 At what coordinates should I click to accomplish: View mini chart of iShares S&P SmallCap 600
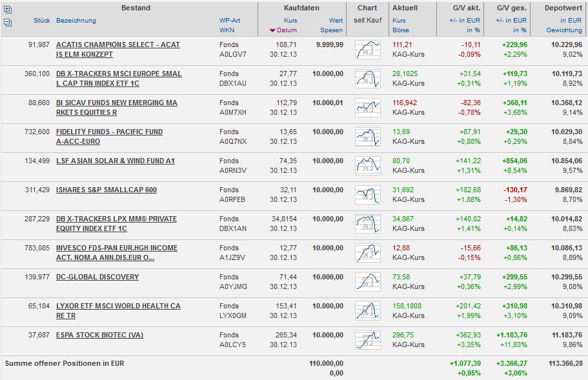click(367, 195)
